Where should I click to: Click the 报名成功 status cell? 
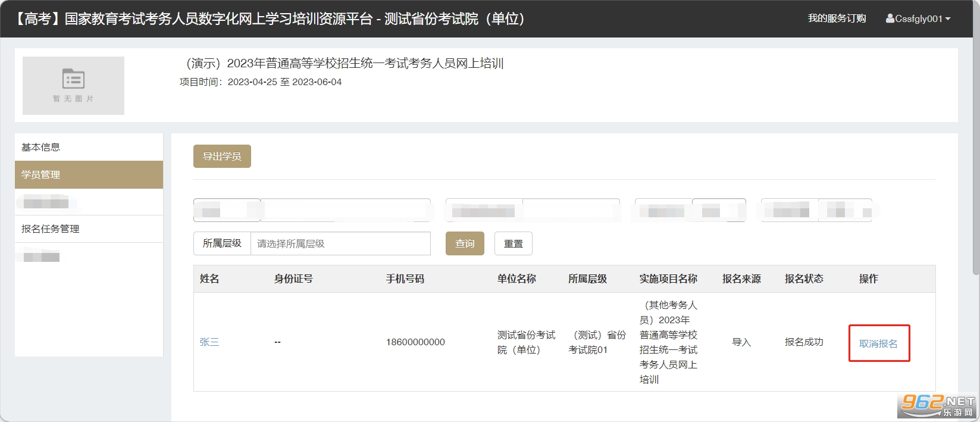pos(804,342)
